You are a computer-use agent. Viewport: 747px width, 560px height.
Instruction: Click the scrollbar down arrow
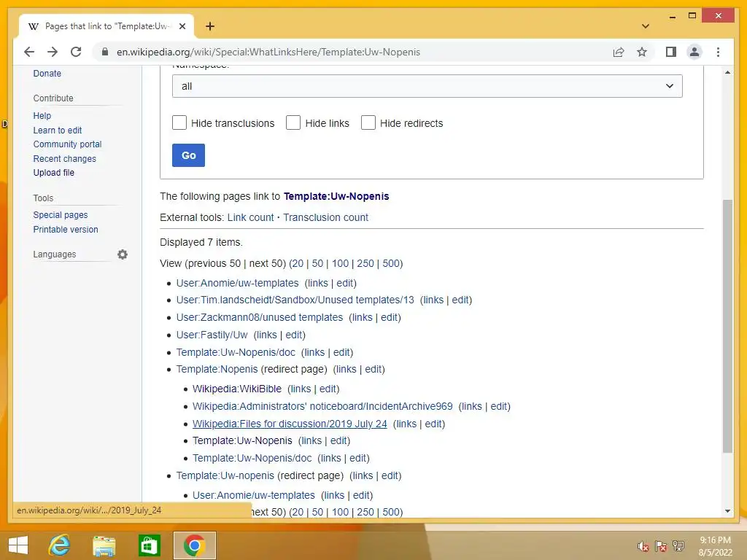[x=727, y=511]
